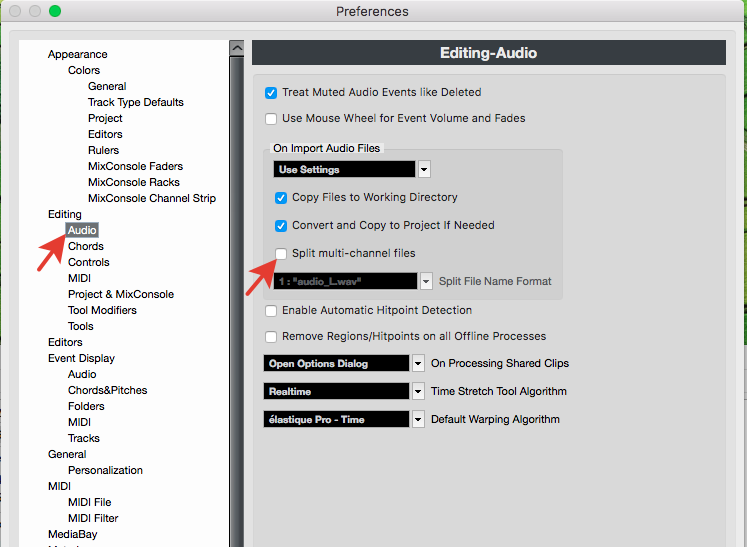Click the preferences tree scrollbar track

pyautogui.click(x=237, y=301)
